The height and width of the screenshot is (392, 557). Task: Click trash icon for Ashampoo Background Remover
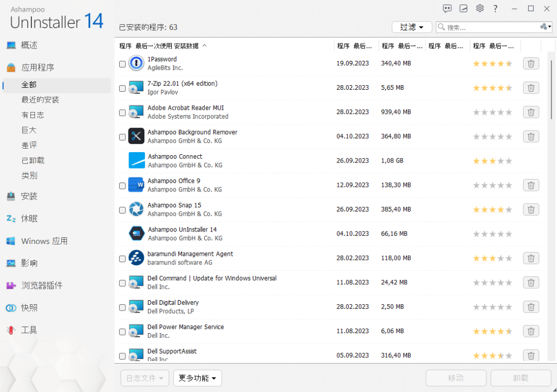(x=531, y=137)
